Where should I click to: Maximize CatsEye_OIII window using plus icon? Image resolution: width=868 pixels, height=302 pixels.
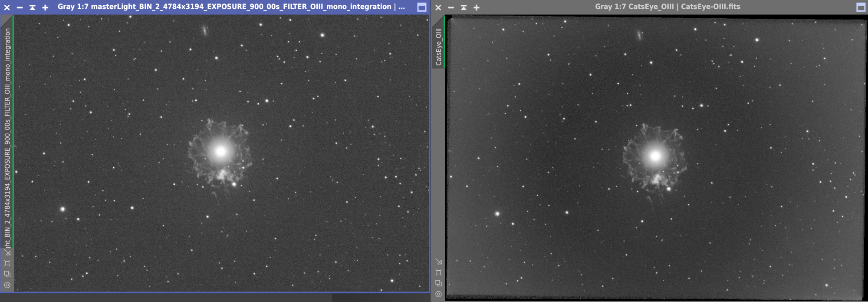tap(477, 7)
